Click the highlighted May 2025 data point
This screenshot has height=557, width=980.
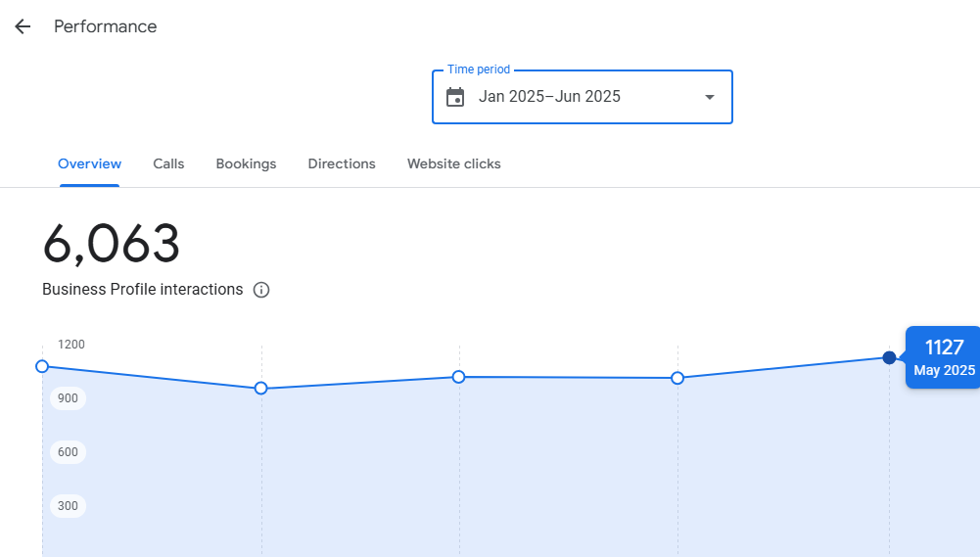tap(889, 357)
